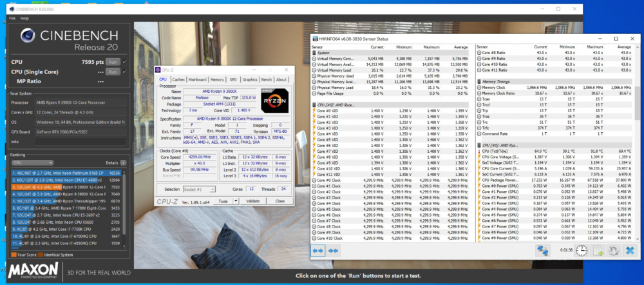This screenshot has width=644, height=285.
Task: Switch to the Graphics tab in CPU-Z
Action: 250,80
